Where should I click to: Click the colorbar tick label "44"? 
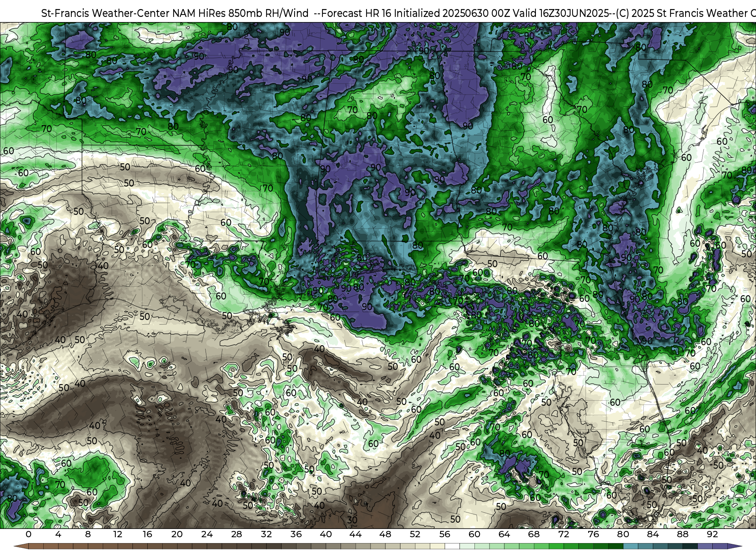pyautogui.click(x=356, y=534)
